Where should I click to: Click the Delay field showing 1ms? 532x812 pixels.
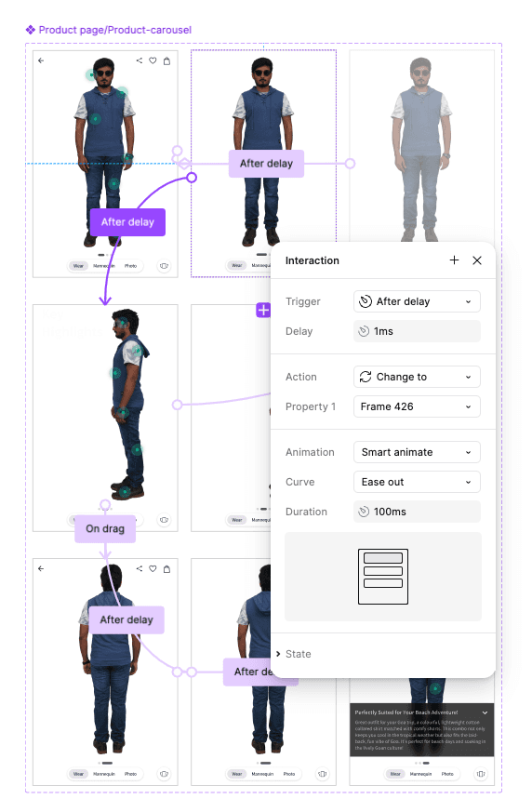click(417, 331)
